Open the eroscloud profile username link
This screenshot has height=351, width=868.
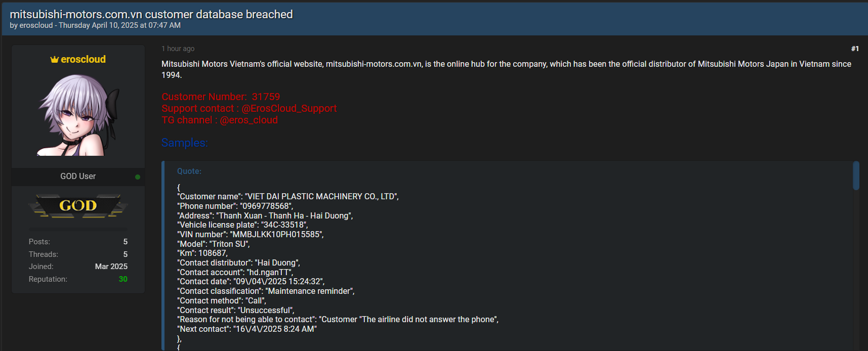[x=83, y=59]
